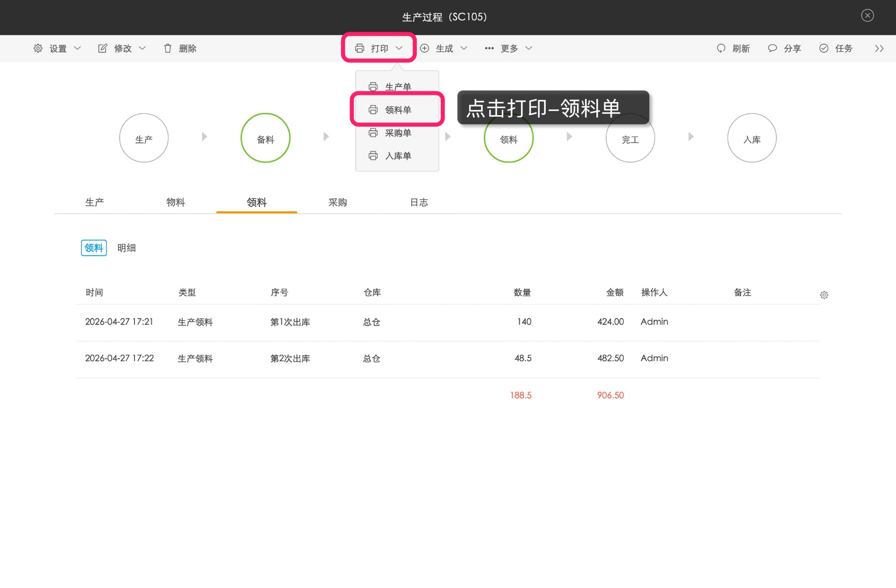Select the 领料 sub-view toggle
Screen dimensions: 896x588
coord(94,248)
